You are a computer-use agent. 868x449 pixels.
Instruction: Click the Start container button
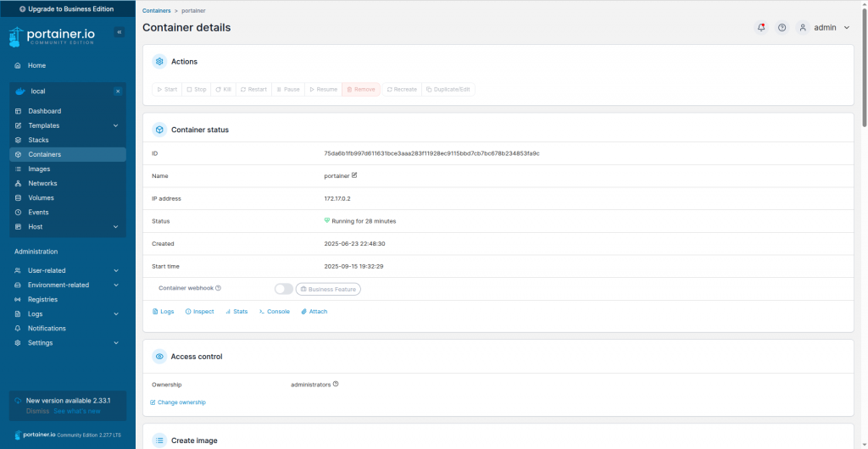(x=167, y=89)
